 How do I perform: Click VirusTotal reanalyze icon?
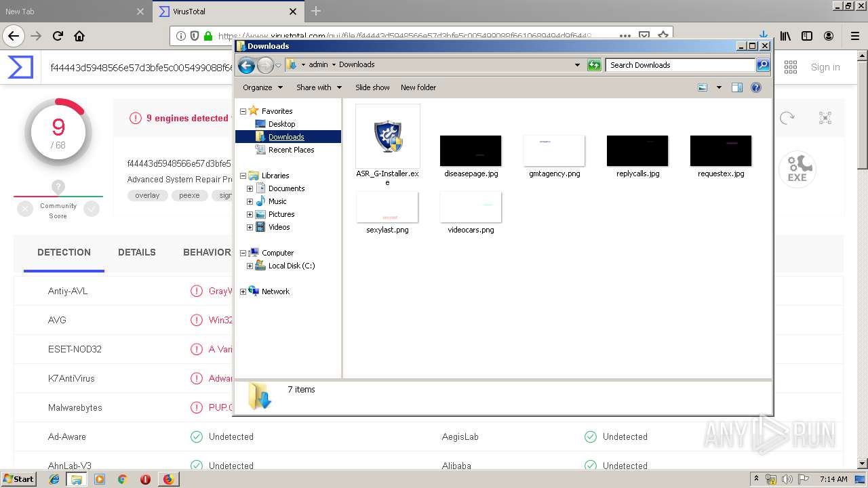tap(787, 118)
